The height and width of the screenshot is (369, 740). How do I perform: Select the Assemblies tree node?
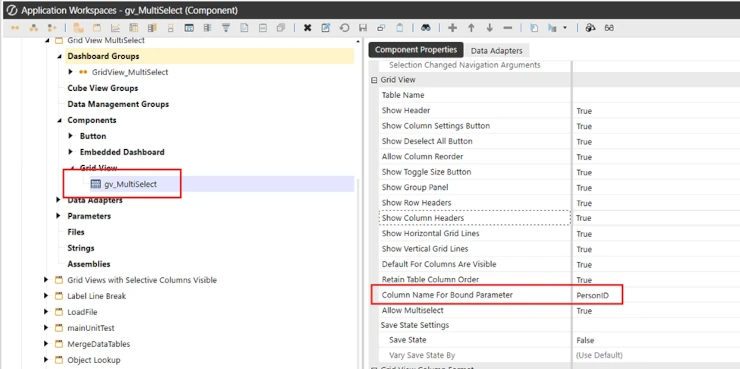click(89, 264)
